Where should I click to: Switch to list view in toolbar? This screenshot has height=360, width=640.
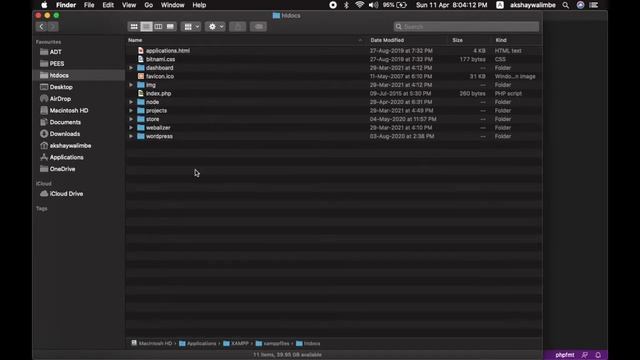coord(146,27)
